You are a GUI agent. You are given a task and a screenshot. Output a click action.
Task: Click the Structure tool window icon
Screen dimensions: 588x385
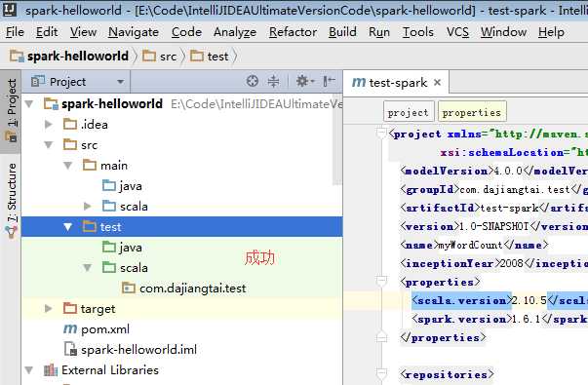coord(12,231)
